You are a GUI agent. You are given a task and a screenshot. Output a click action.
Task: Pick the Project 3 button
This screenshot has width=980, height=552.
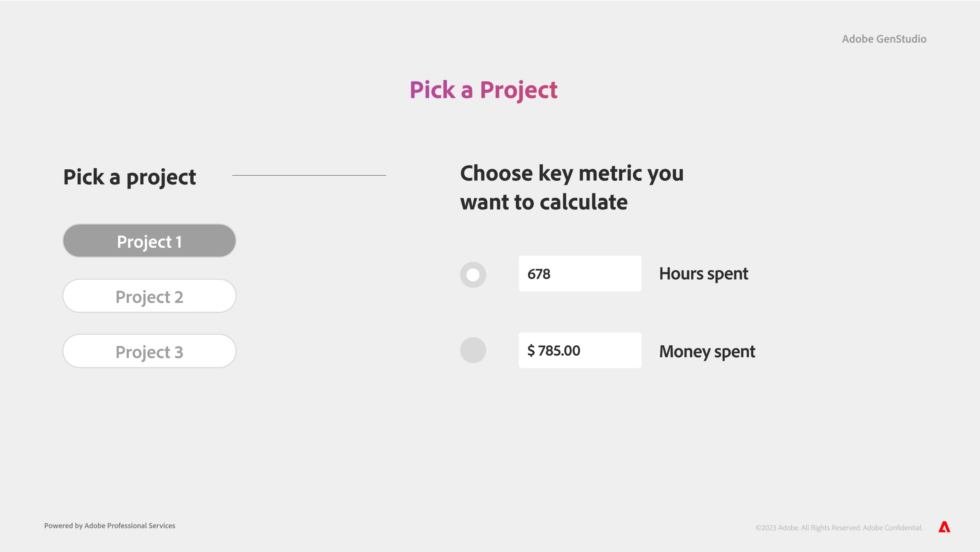tap(149, 351)
